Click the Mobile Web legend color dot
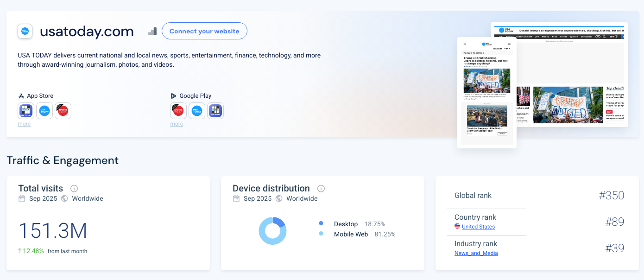 (321, 234)
